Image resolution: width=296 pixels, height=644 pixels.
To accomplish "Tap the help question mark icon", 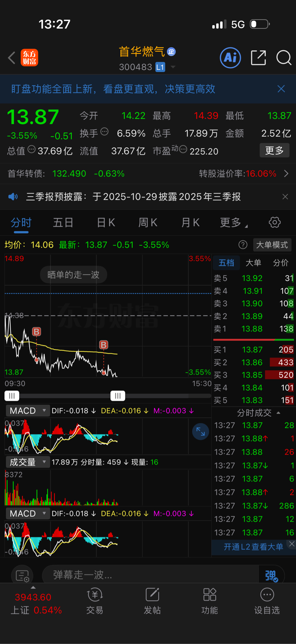I will pos(243,244).
